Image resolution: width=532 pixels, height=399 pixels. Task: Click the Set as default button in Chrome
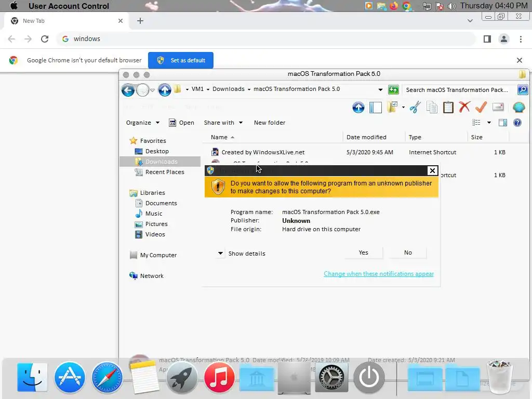click(x=181, y=60)
